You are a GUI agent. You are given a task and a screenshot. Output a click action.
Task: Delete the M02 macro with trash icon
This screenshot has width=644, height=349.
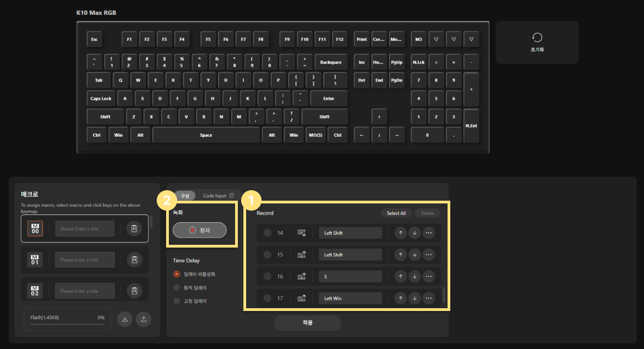click(x=134, y=291)
